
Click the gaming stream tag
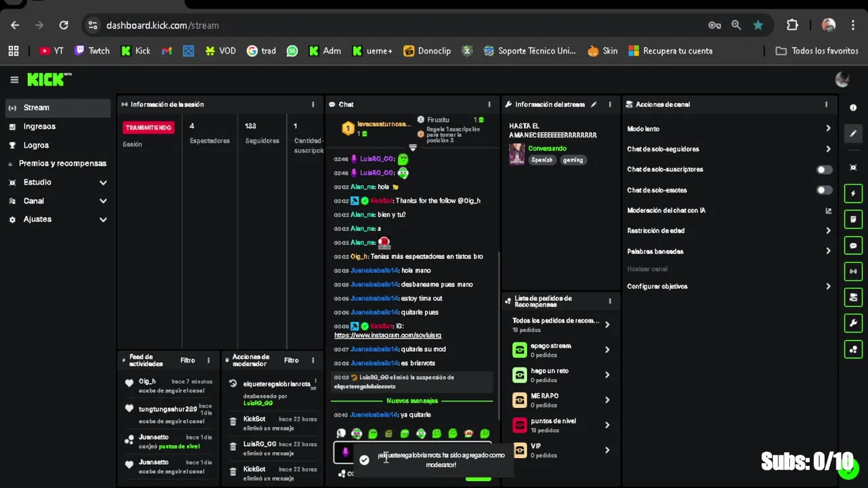pos(573,160)
